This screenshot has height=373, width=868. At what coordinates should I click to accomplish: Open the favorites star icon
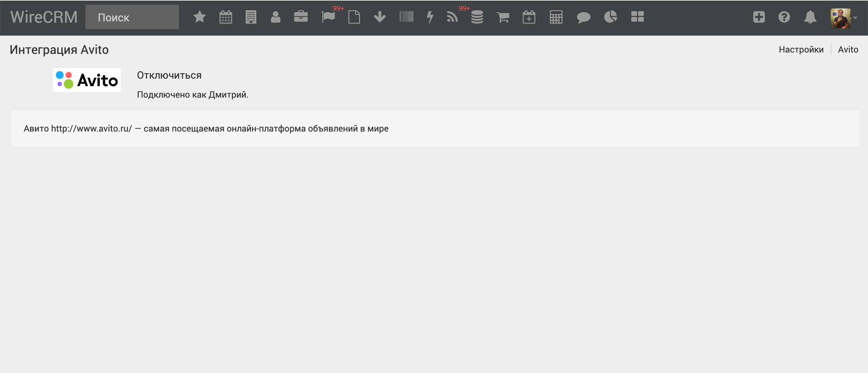200,17
